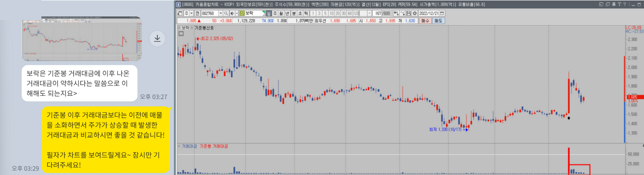Select the tick chart tab 틱

coord(306,13)
